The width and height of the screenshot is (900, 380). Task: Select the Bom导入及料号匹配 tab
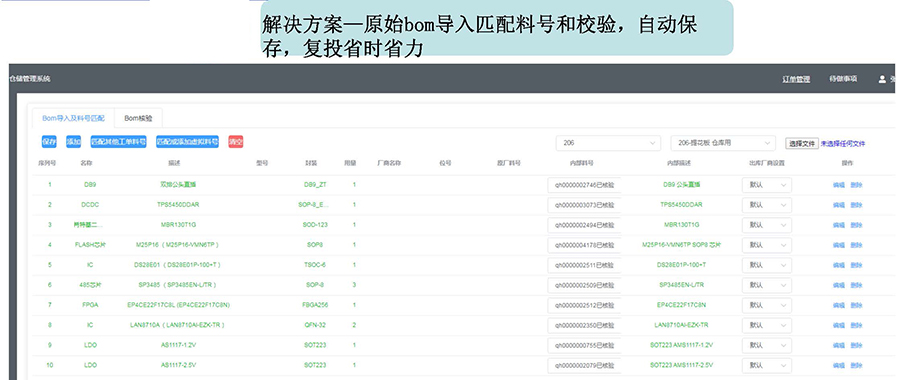point(73,118)
